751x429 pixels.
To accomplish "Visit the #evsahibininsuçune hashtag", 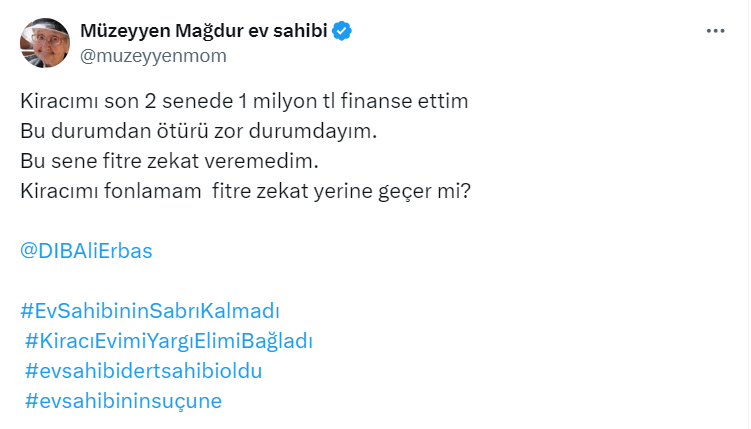I will pyautogui.click(x=123, y=401).
